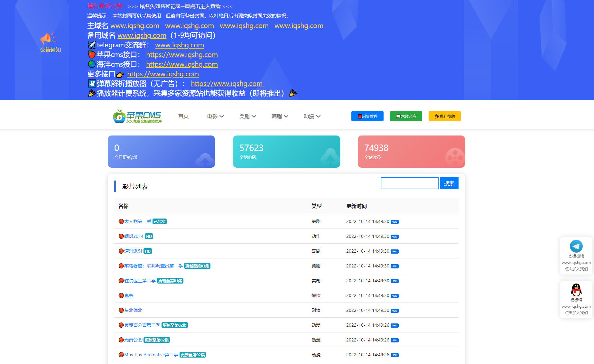The image size is (594, 364).
Task: Click the QQ penguin icon in right sidebar
Action: tap(576, 290)
